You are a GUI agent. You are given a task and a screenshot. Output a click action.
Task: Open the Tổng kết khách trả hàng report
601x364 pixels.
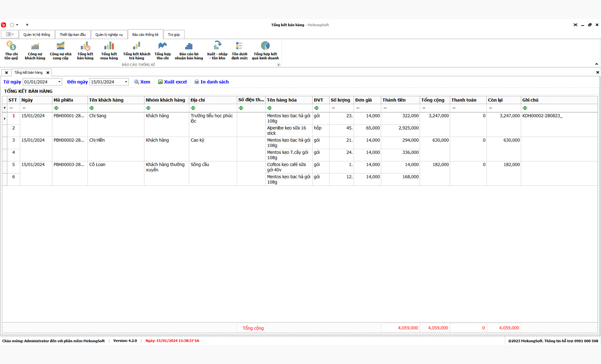tap(137, 51)
